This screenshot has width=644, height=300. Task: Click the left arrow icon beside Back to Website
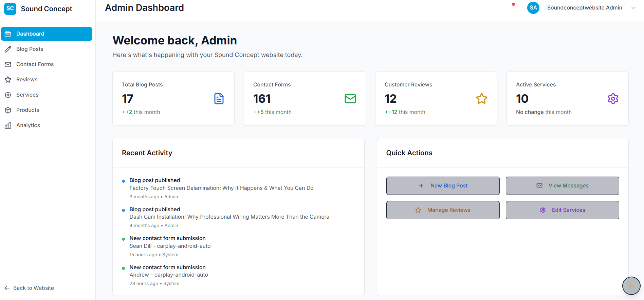pyautogui.click(x=7, y=288)
